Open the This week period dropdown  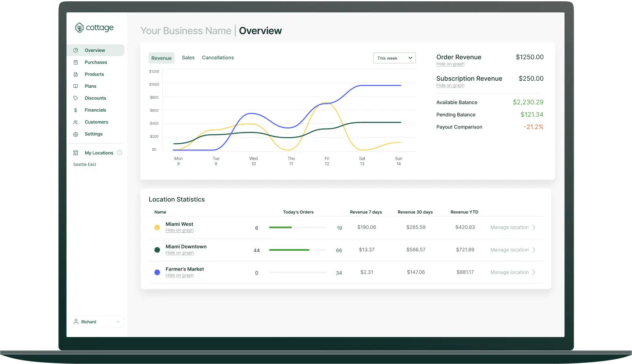click(x=394, y=58)
